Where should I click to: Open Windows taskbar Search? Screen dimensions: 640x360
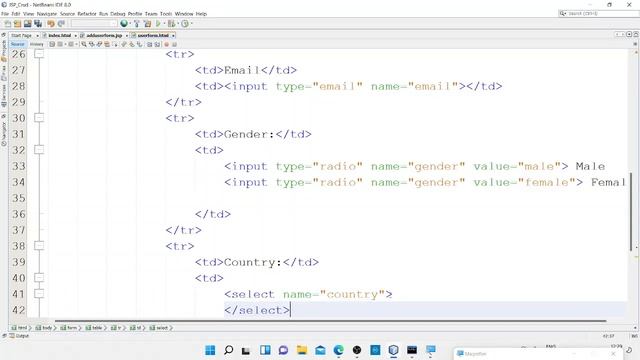click(229, 350)
